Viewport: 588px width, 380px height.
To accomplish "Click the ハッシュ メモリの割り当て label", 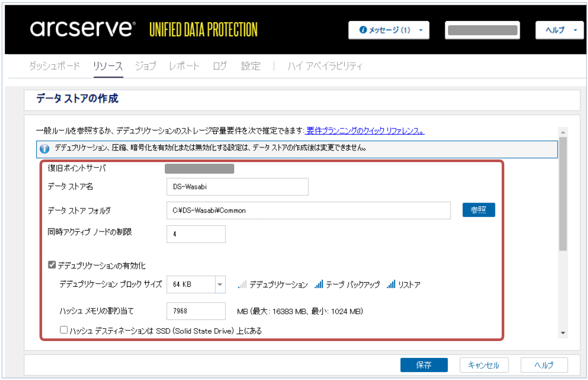I will click(x=97, y=311).
